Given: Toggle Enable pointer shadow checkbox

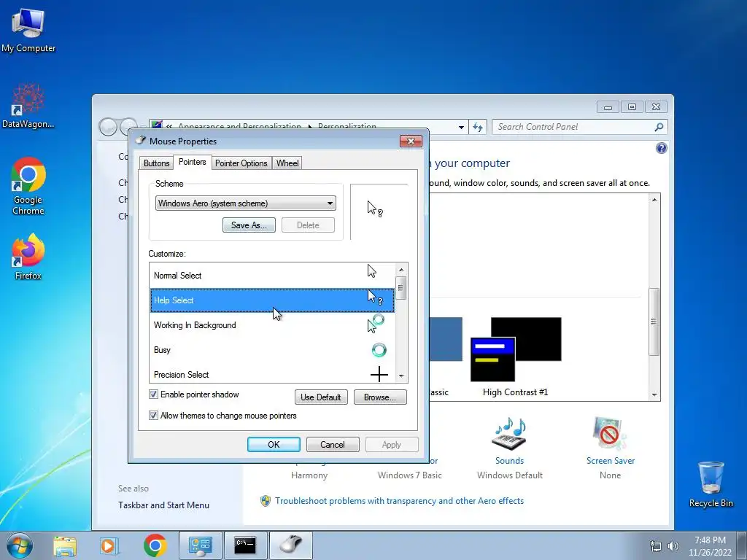Looking at the screenshot, I should tap(153, 394).
